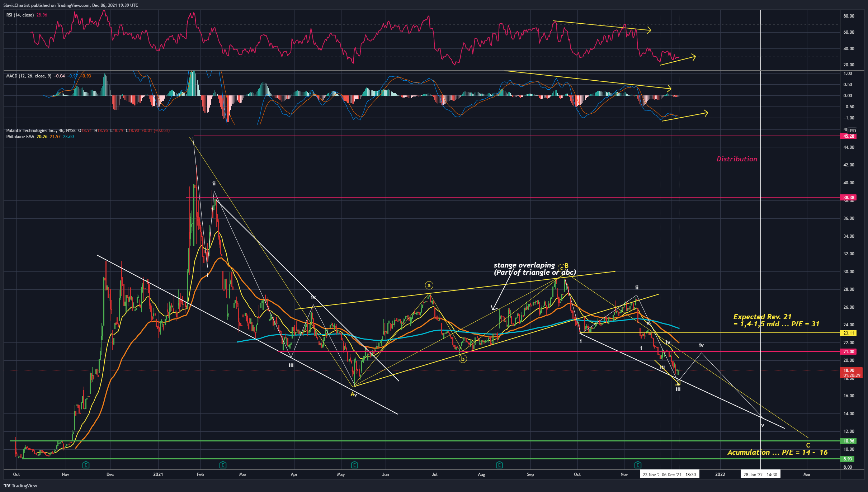Click the '2021' label on time axis

pos(158,474)
